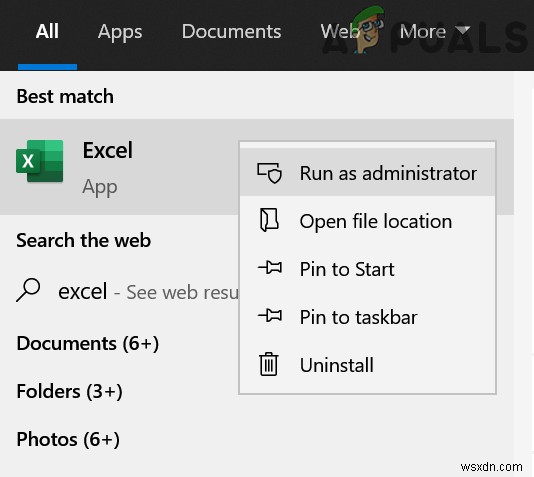Expand the Folders (3+) results group
Image resolution: width=534 pixels, height=477 pixels.
pyautogui.click(x=69, y=391)
